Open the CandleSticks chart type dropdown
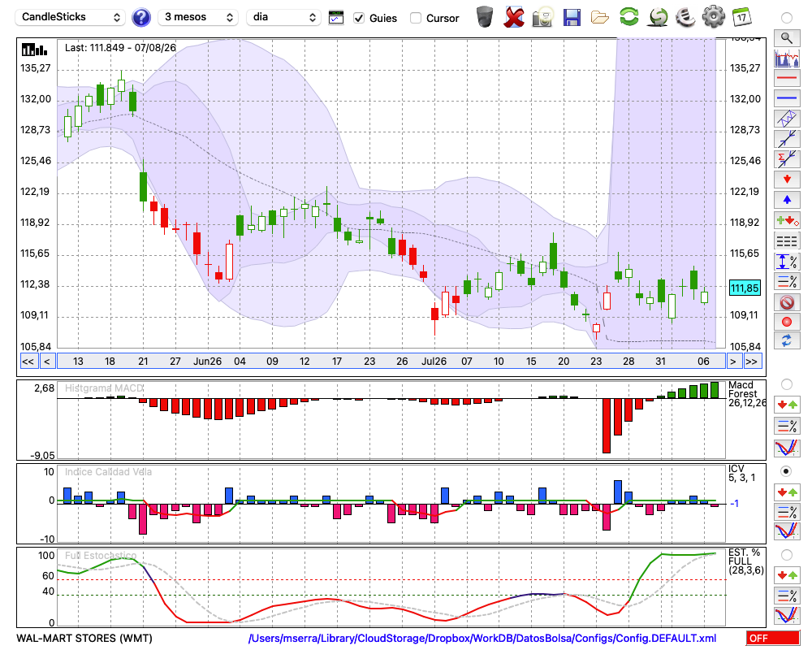The image size is (812, 650). click(x=71, y=17)
